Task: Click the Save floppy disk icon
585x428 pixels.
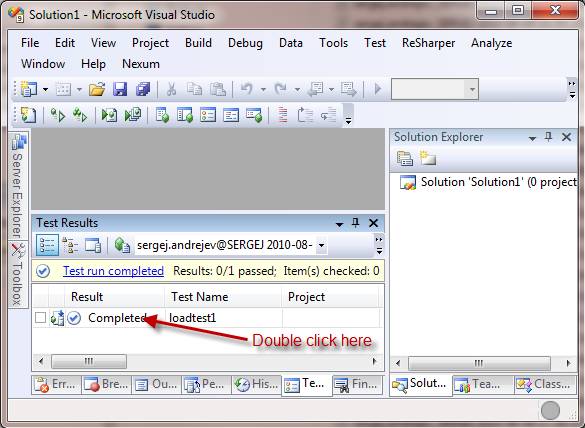Action: (x=120, y=89)
